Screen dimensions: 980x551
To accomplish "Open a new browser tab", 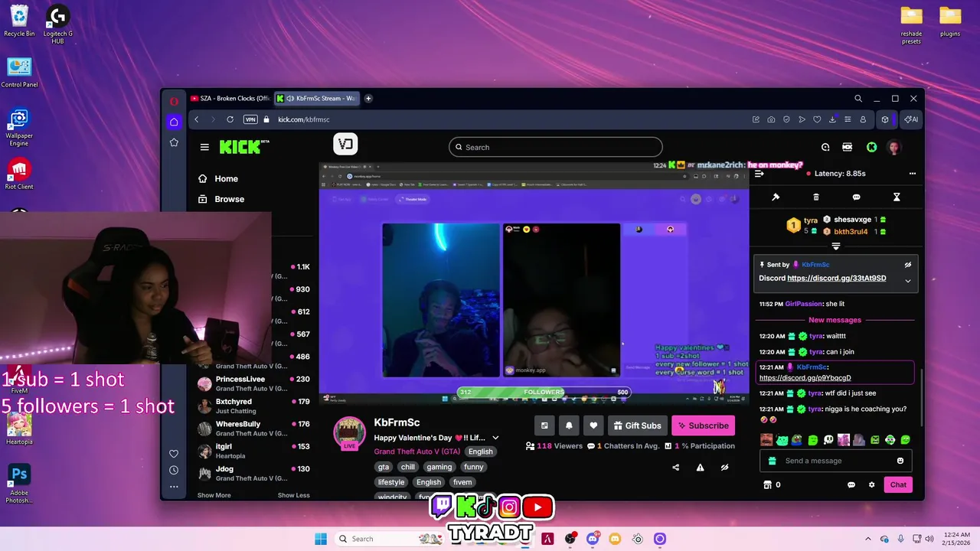I will 368,98.
